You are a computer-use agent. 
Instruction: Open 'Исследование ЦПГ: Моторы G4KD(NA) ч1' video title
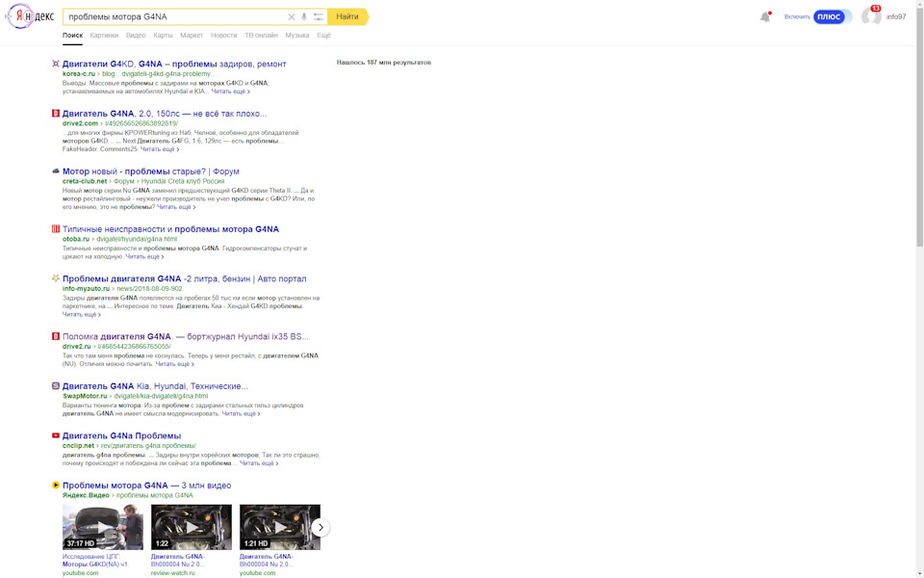[95, 561]
